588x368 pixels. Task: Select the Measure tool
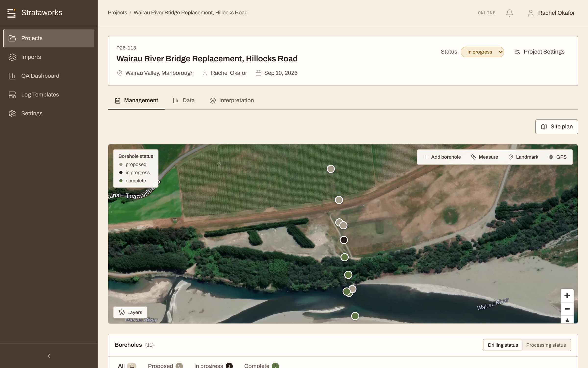(x=485, y=157)
